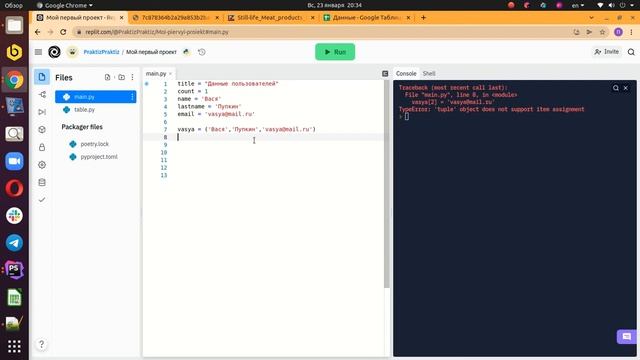Open the Version control sidebar icon
640x360 pixels.
[42, 95]
